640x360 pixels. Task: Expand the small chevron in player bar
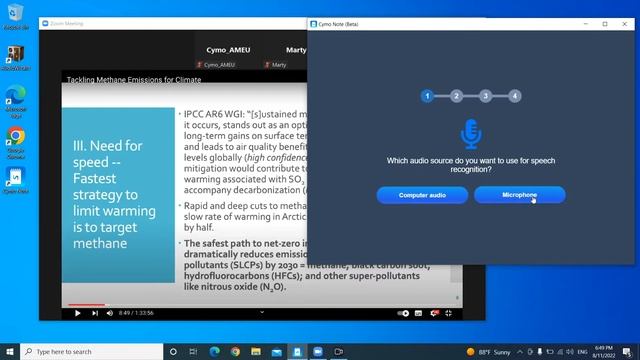262,312
